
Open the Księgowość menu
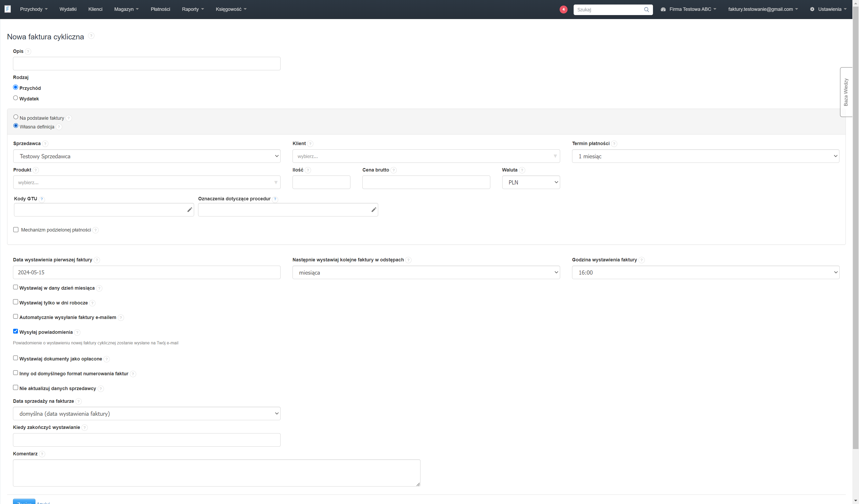(231, 9)
